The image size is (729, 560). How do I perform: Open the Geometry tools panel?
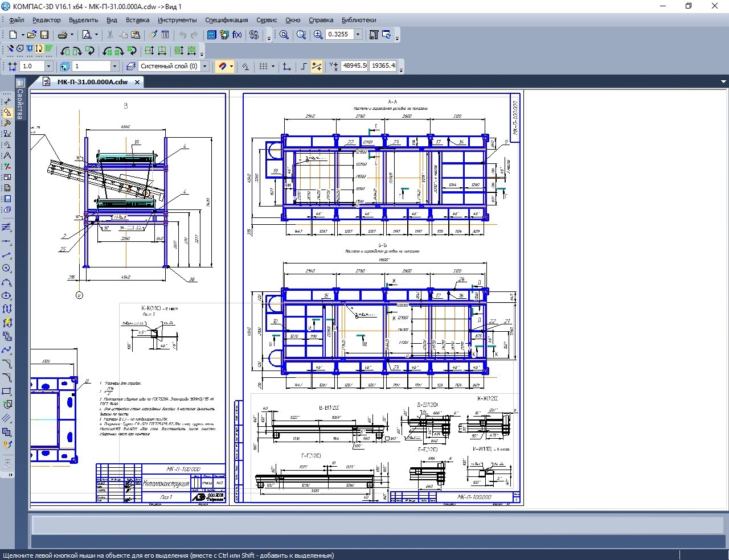pyautogui.click(x=7, y=113)
